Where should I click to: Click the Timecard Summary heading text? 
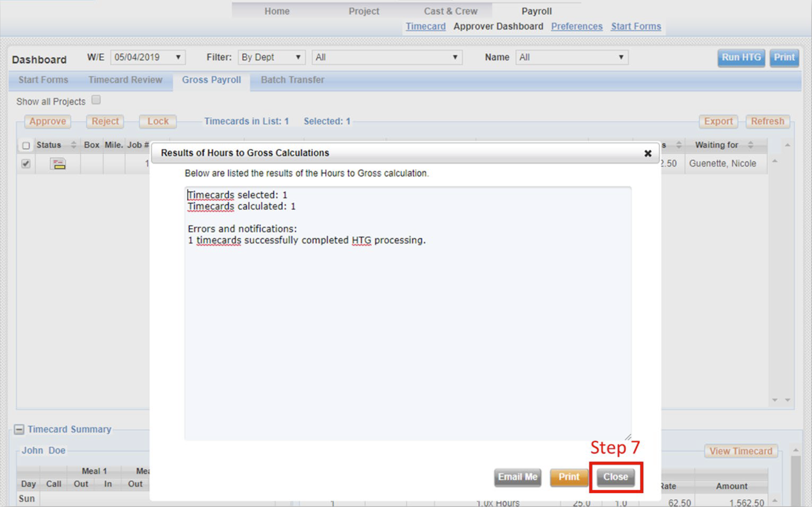(69, 429)
